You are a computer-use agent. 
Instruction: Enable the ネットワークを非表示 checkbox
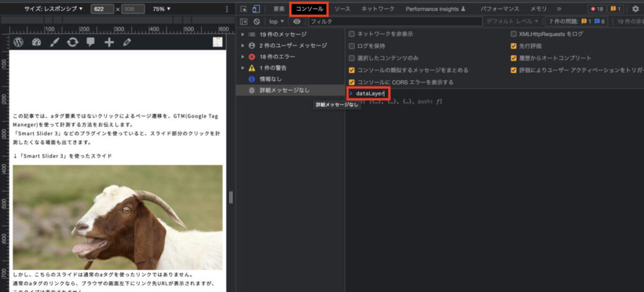point(352,34)
